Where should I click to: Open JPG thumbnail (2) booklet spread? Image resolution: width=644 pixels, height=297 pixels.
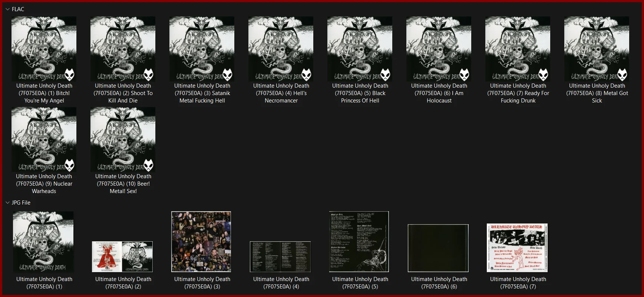click(x=122, y=257)
